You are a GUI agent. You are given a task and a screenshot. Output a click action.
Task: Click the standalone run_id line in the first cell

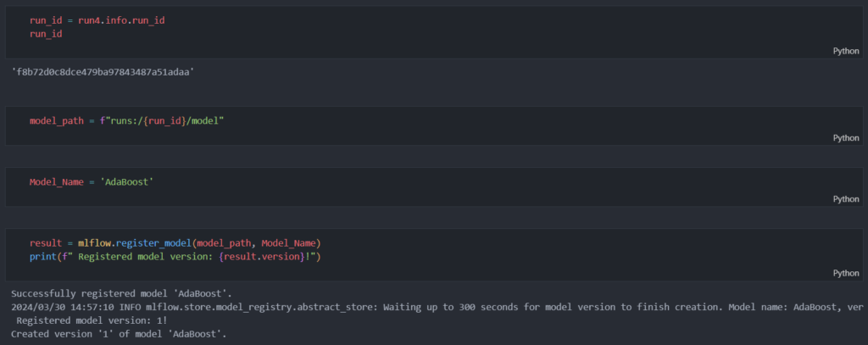(46, 34)
